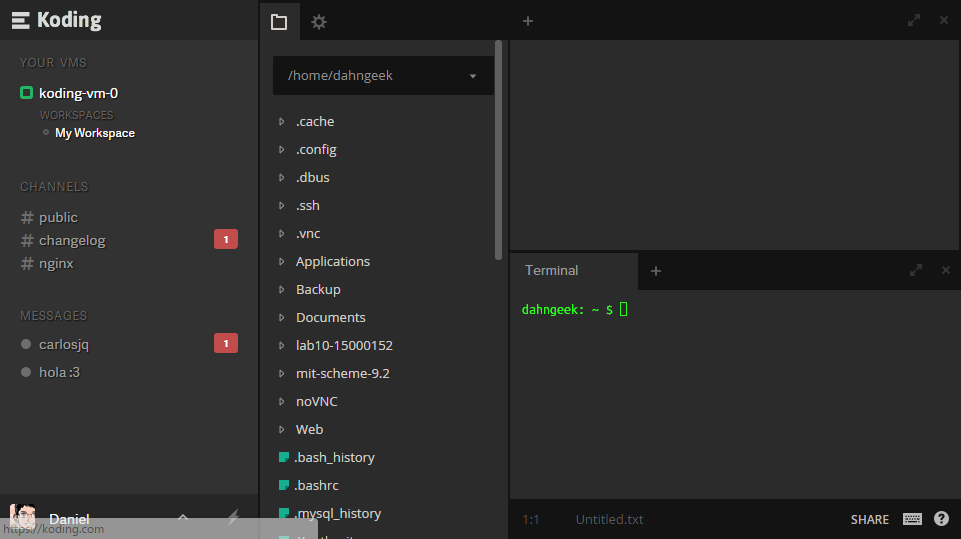Viewport: 961px width, 539px height.
Task: Click the 1:1 cursor position indicator
Action: click(x=531, y=519)
